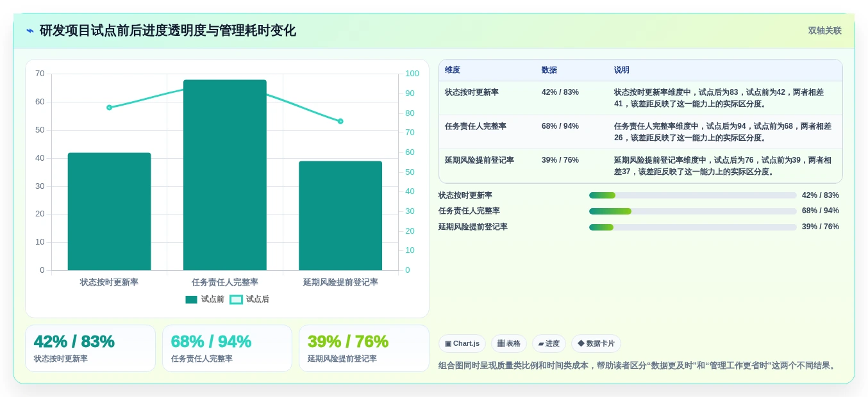Viewport: 868px width, 397px height.
Task: Open the 68% / 94% data card
Action: 227,348
